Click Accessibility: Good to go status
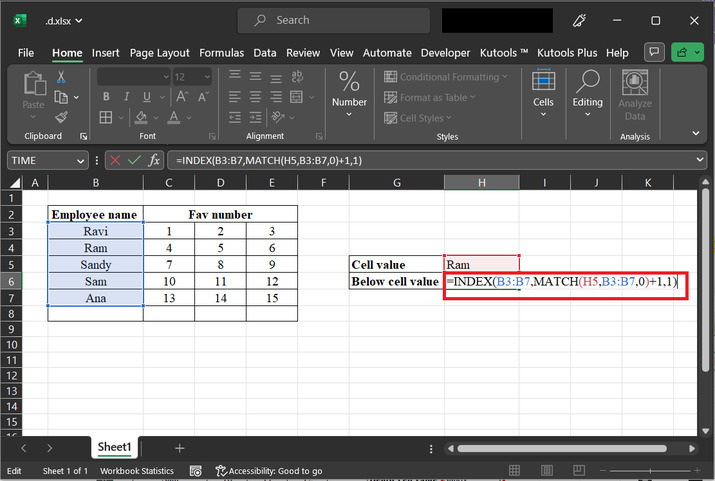 point(268,471)
